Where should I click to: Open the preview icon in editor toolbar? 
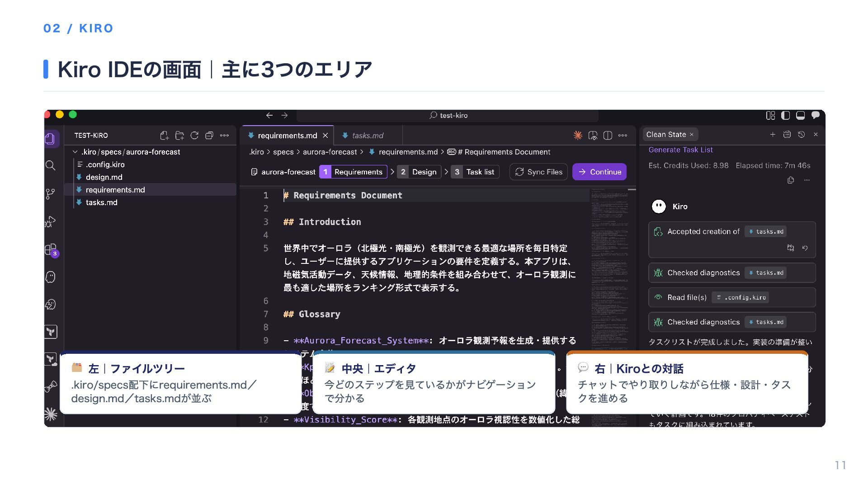593,135
